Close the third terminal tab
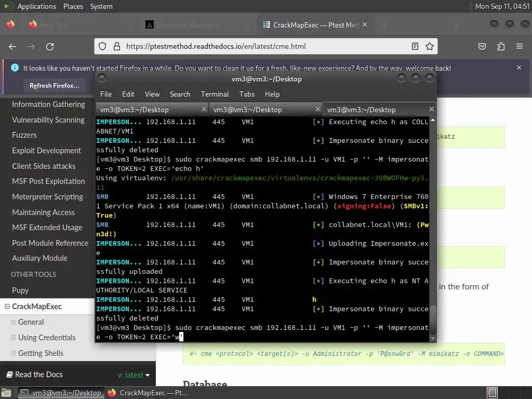This screenshot has height=399, width=532. coord(431,109)
